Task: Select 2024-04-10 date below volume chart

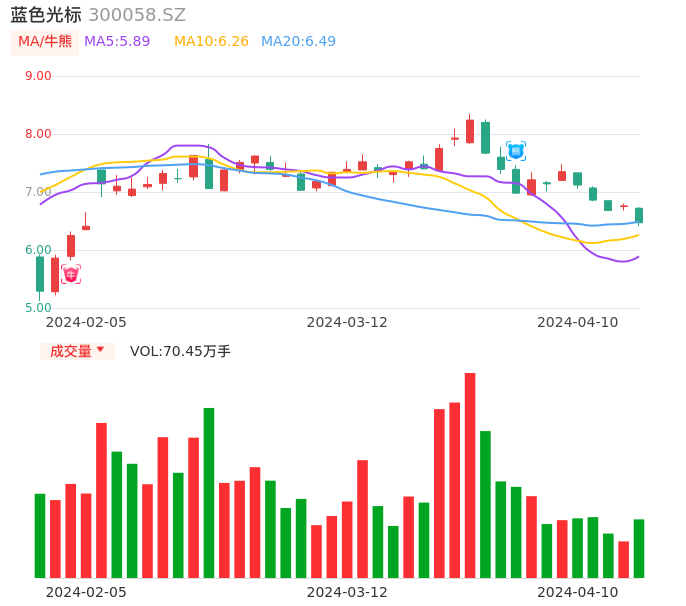Action: [577, 592]
